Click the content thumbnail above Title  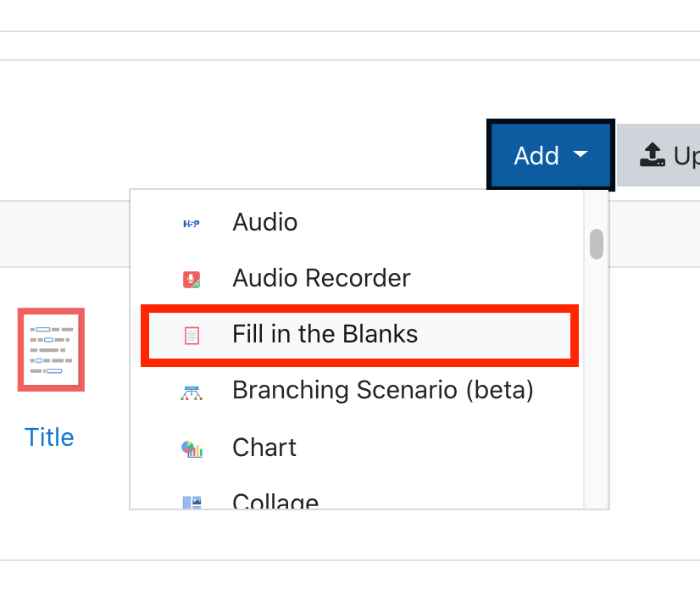(x=52, y=349)
